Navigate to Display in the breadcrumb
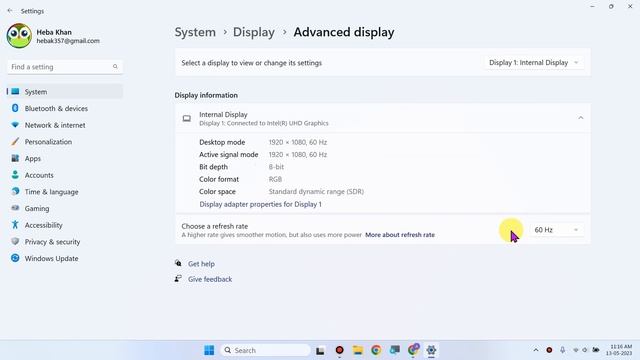 (x=254, y=32)
